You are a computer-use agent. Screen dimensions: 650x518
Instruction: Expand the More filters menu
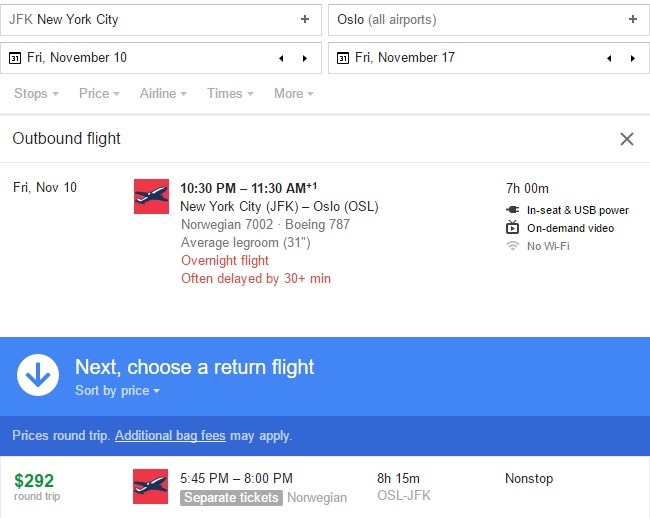pyautogui.click(x=293, y=94)
